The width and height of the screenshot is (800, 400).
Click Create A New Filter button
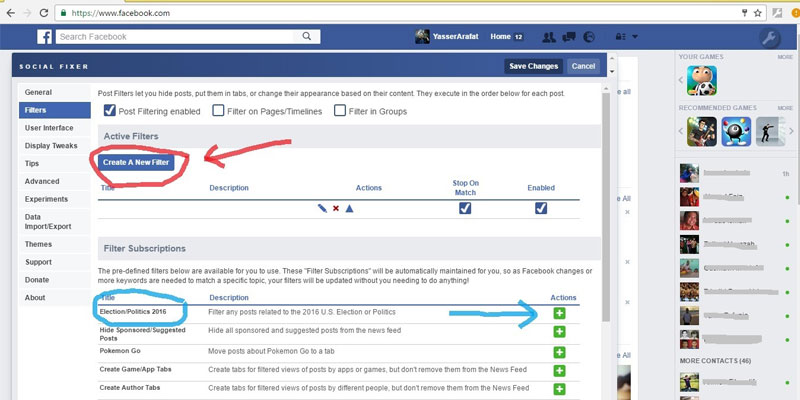tap(136, 162)
